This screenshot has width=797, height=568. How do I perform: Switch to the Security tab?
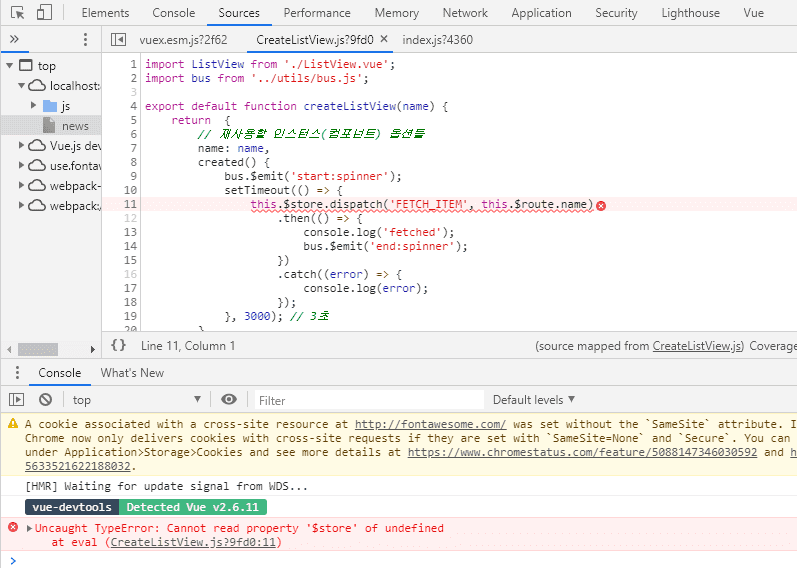coord(616,13)
